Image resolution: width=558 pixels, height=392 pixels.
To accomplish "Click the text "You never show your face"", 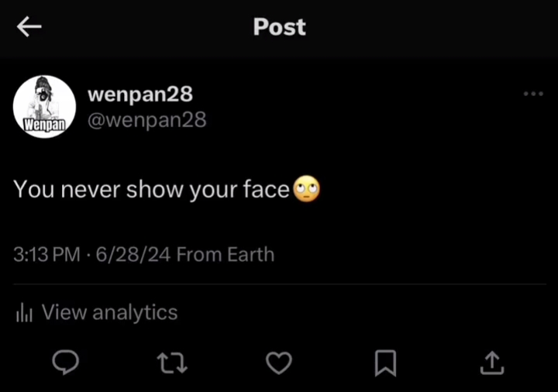I will pos(151,189).
